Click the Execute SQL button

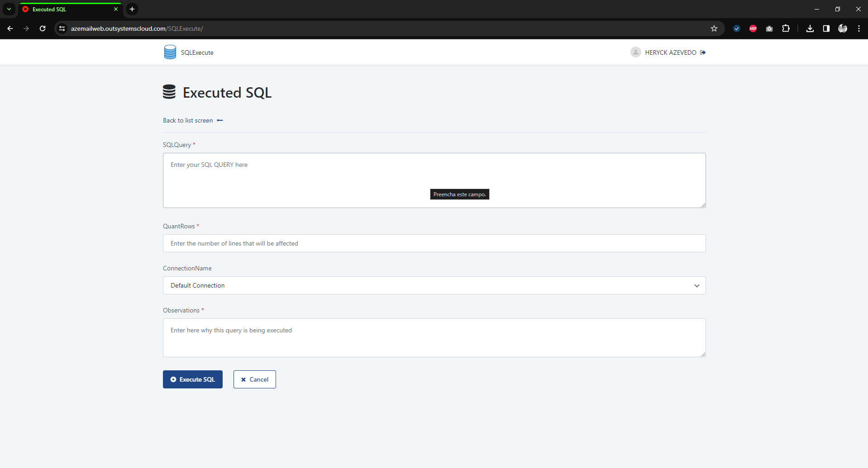pyautogui.click(x=193, y=379)
